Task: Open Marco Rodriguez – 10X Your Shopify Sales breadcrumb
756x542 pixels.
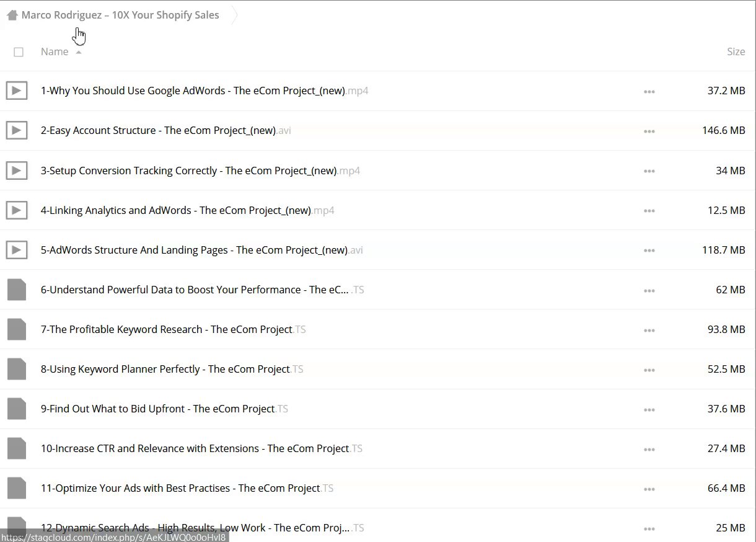Action: point(120,16)
